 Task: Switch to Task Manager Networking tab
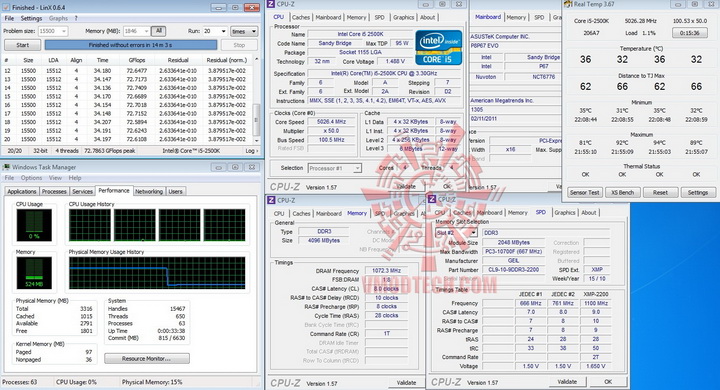(x=149, y=192)
